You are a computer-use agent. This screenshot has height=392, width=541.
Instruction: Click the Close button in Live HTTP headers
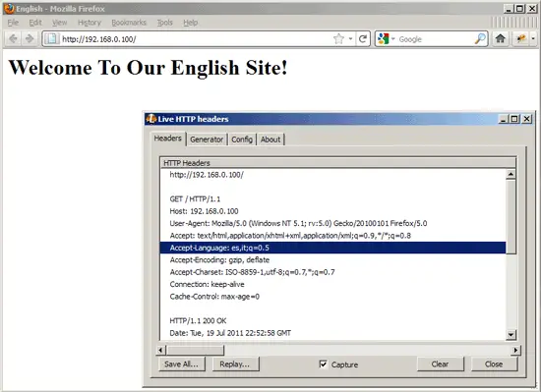pos(494,364)
